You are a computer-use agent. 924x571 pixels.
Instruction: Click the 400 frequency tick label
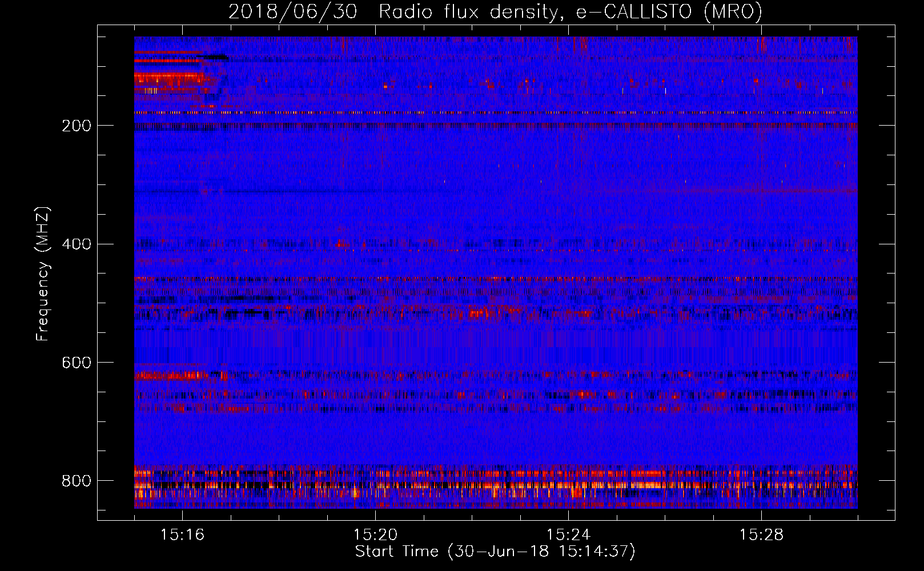pyautogui.click(x=77, y=244)
